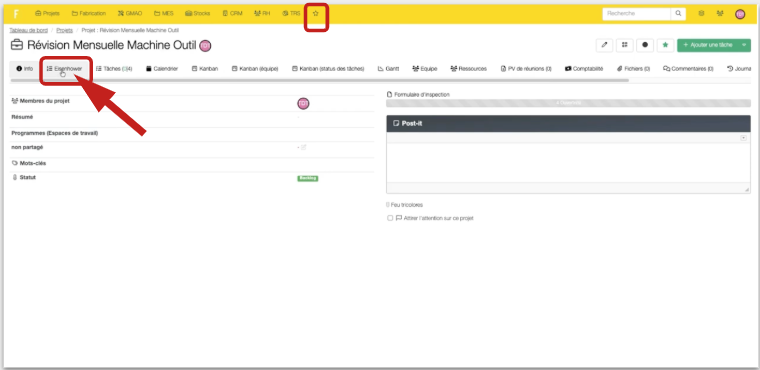Focus the Recherche search field
760x370 pixels.
tap(636, 14)
